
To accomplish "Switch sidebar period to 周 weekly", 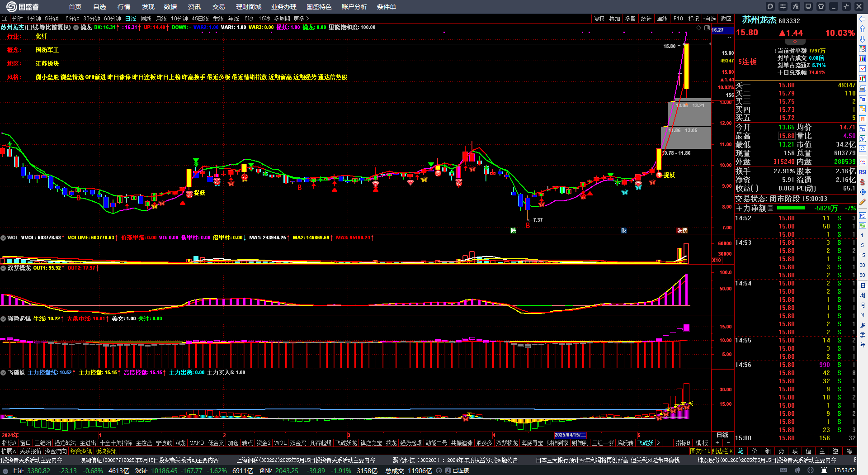I will point(863,295).
